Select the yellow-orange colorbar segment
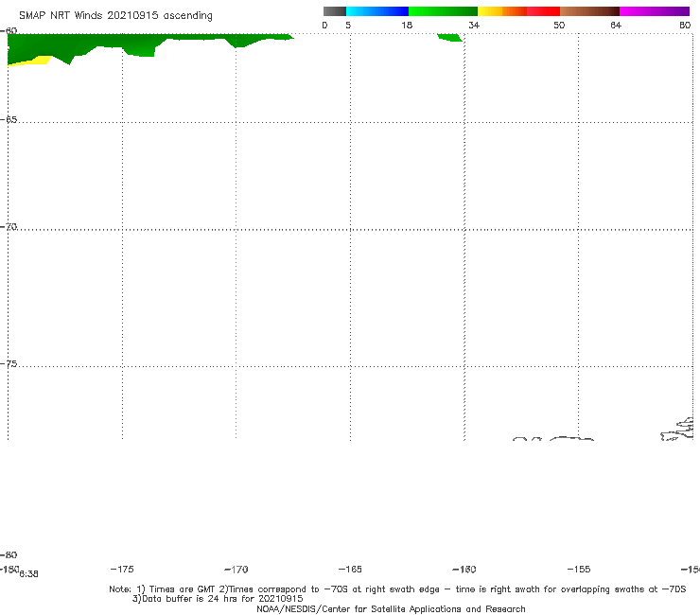700x615 pixels. coord(502,11)
